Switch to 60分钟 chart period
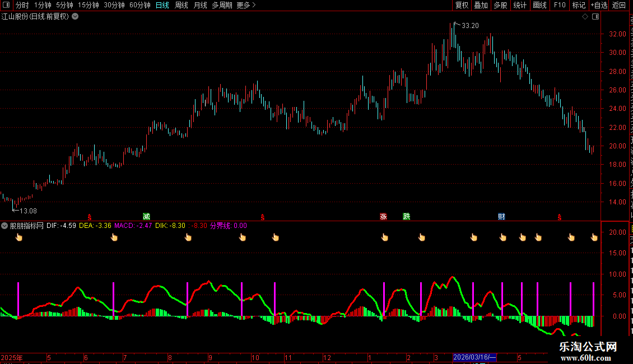The height and width of the screenshot is (364, 633). pyautogui.click(x=140, y=5)
